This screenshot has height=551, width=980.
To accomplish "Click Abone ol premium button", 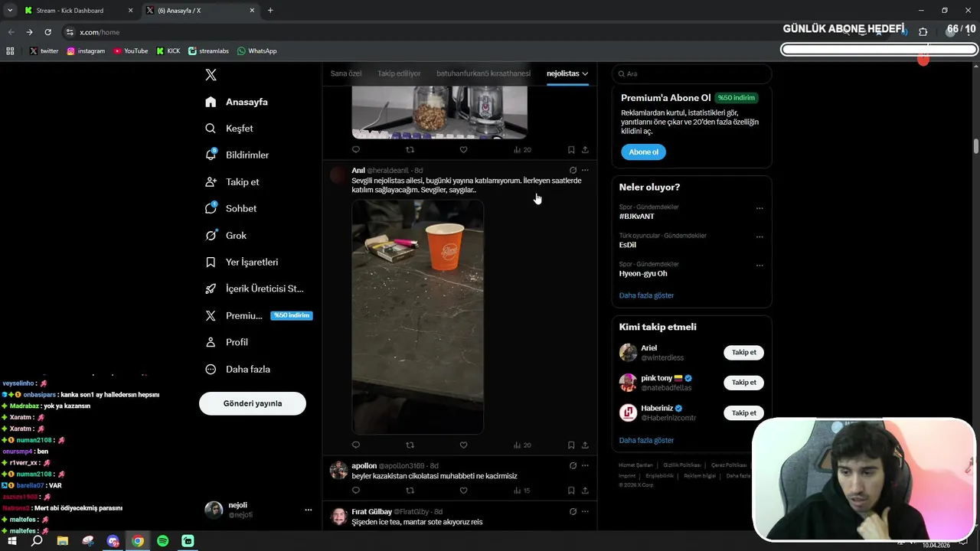I will (643, 152).
